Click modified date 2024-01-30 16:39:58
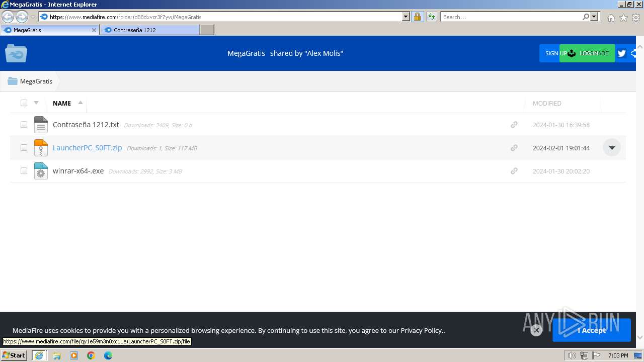644x362 pixels. point(561,125)
